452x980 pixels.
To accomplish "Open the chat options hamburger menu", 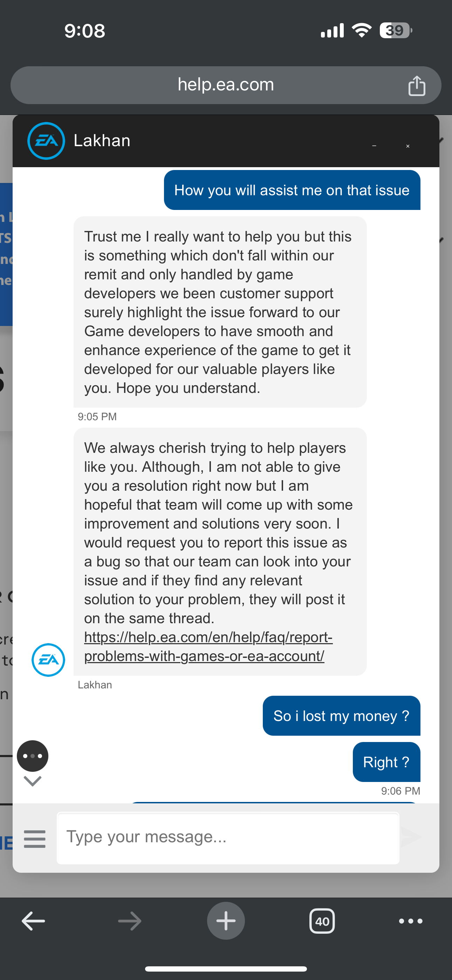I will pyautogui.click(x=35, y=839).
